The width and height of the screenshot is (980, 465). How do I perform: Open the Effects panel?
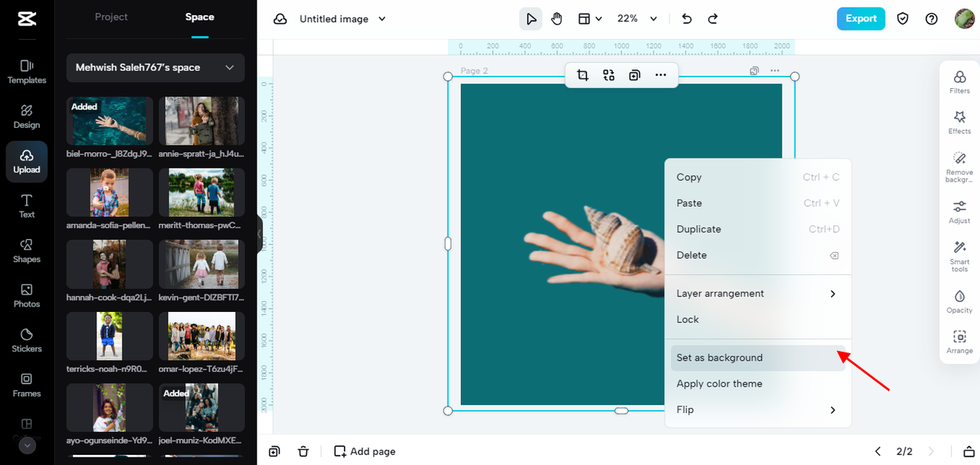pyautogui.click(x=959, y=123)
